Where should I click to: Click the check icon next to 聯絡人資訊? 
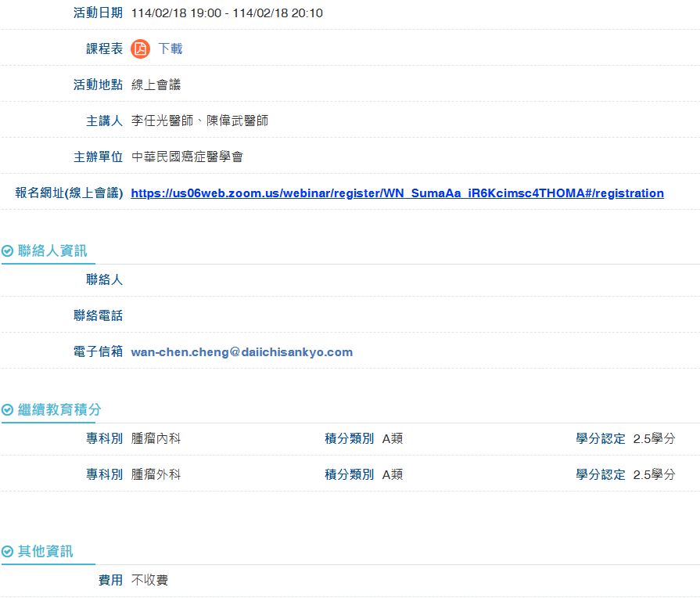(x=8, y=251)
